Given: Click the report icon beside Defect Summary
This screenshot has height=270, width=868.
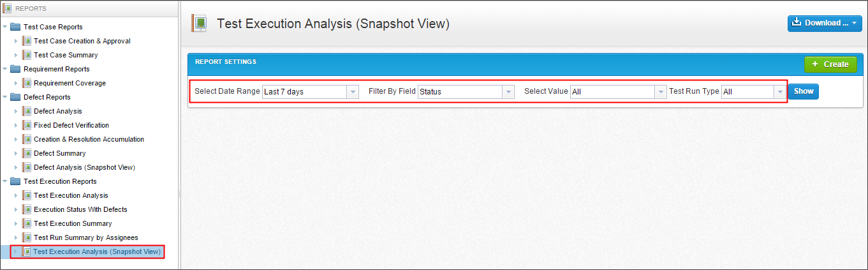Looking at the screenshot, I should pyautogui.click(x=27, y=153).
